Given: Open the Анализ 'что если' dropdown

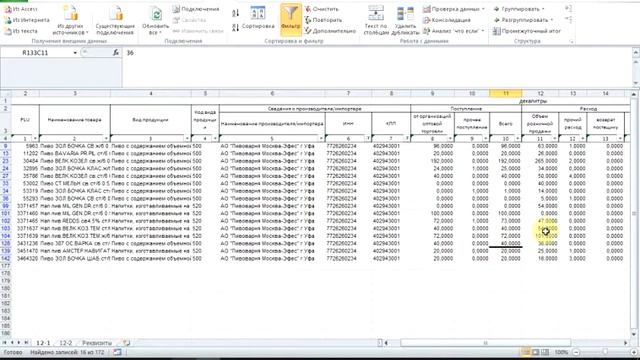Looking at the screenshot, I should point(454,31).
